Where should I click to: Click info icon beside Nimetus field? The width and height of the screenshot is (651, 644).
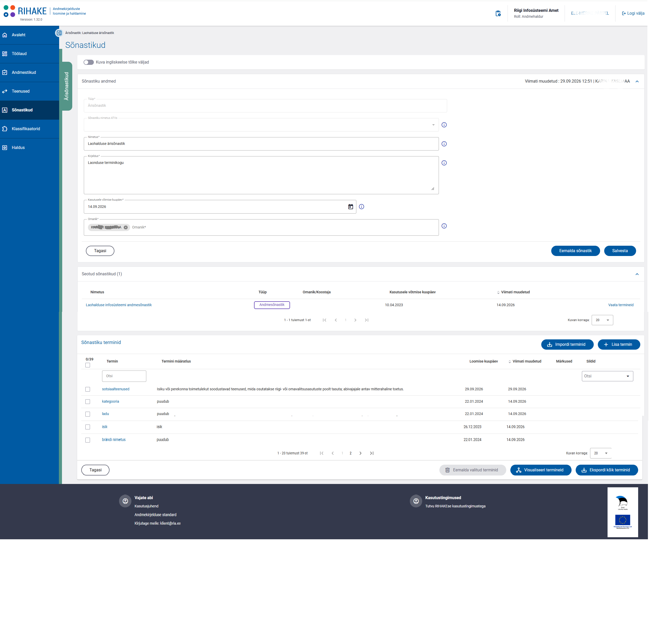click(444, 144)
